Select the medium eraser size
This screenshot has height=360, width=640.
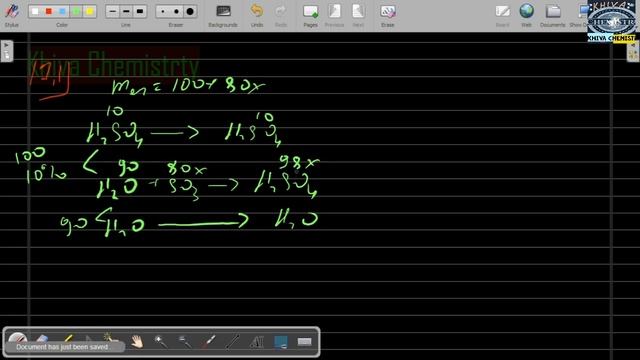click(176, 11)
